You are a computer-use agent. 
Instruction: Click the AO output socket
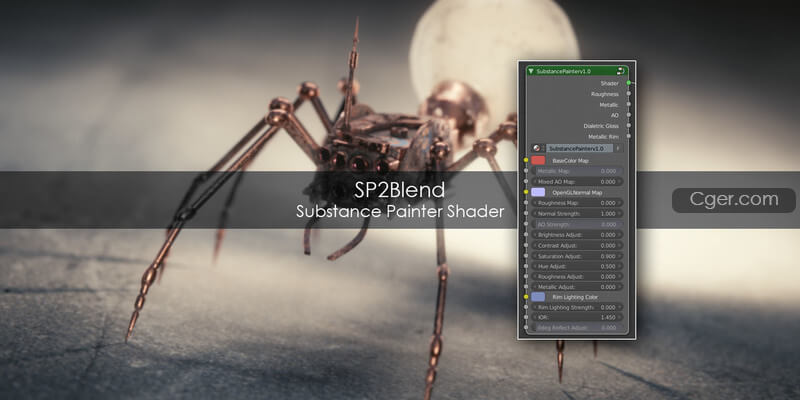(629, 115)
